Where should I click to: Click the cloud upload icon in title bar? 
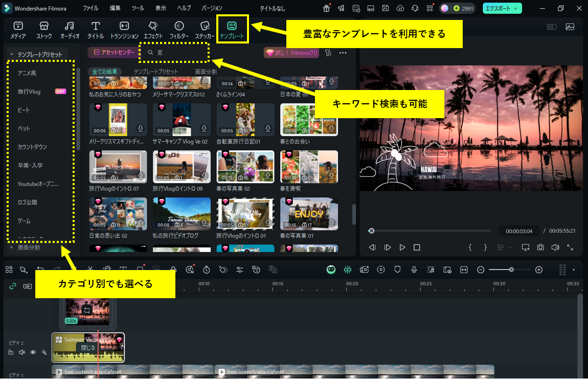click(400, 8)
